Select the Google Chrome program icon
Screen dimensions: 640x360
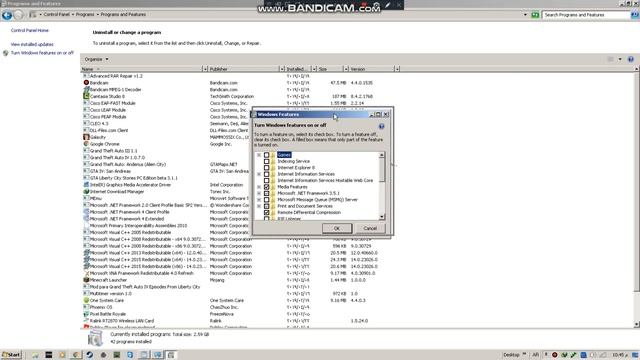click(x=86, y=144)
